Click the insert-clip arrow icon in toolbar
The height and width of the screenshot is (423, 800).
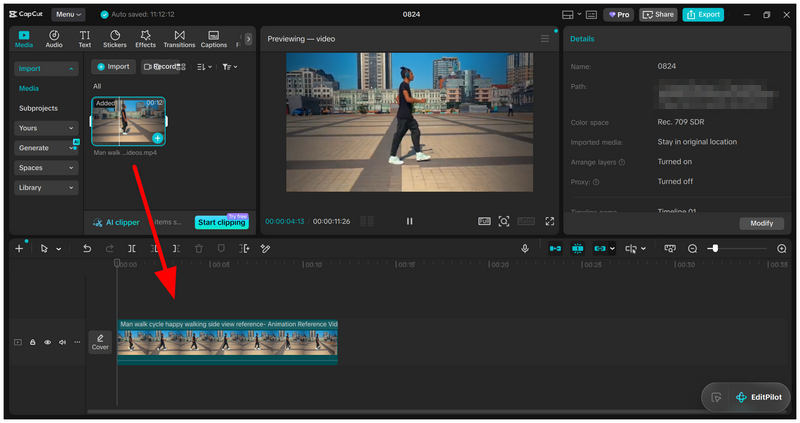[x=244, y=248]
